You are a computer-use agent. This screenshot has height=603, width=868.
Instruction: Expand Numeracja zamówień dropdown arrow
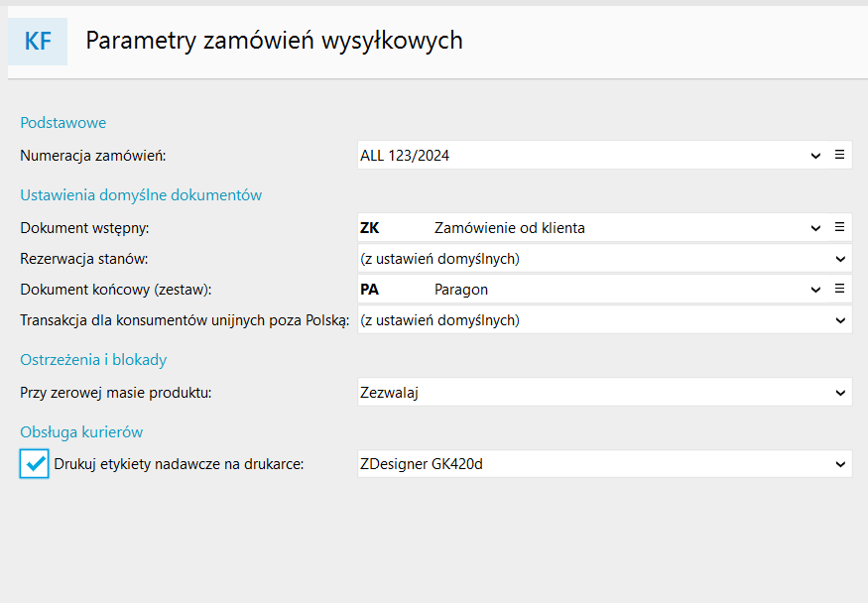(815, 156)
